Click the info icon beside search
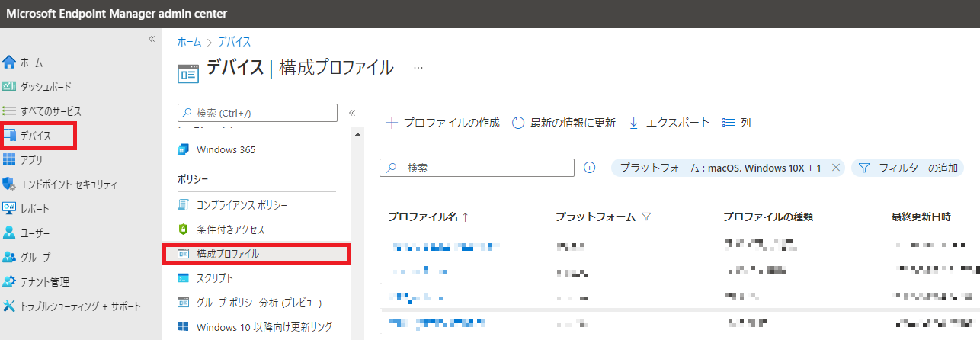This screenshot has height=340, width=980. coord(589,168)
